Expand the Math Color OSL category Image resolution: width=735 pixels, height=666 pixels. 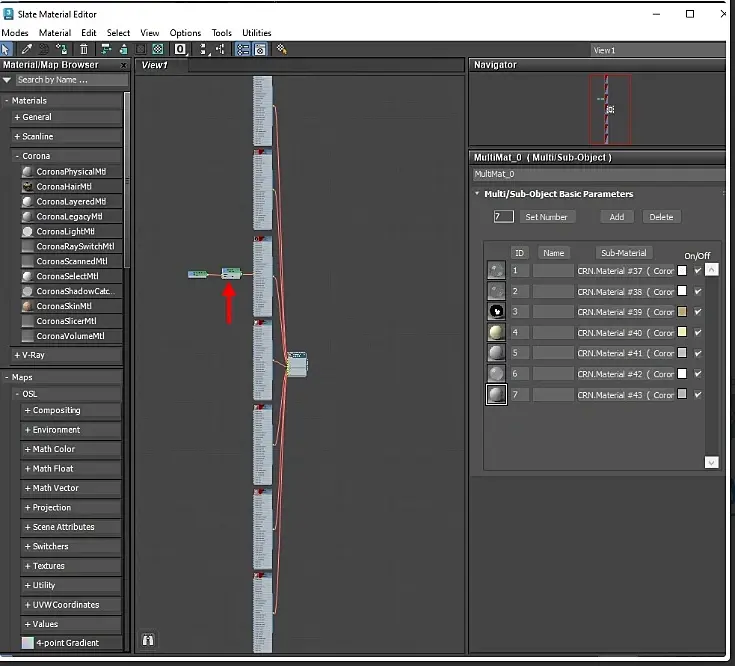click(x=27, y=449)
